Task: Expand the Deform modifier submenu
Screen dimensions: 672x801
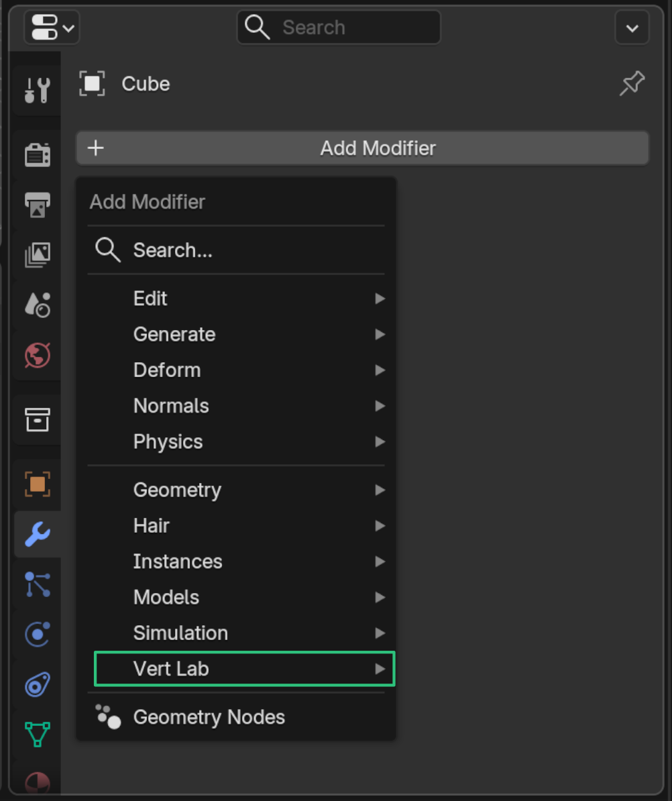Action: point(236,370)
